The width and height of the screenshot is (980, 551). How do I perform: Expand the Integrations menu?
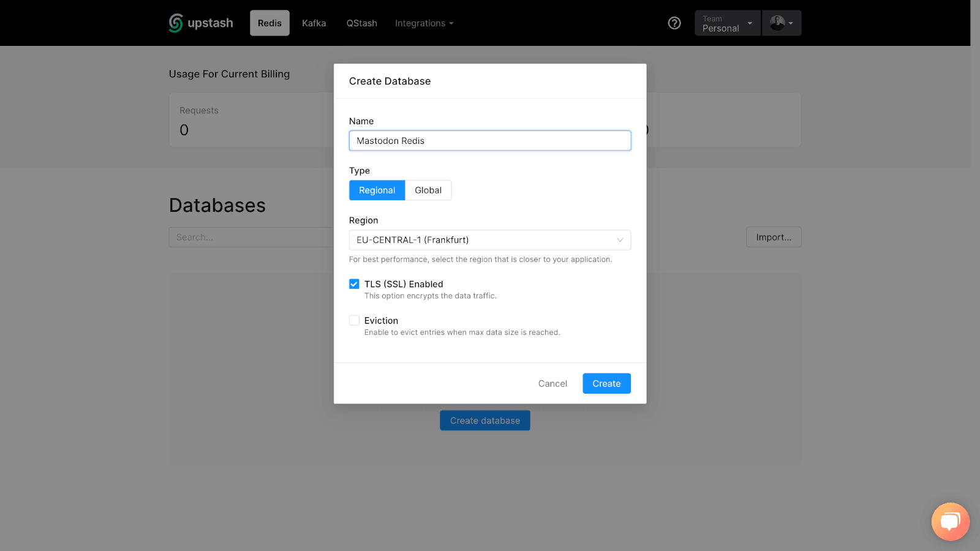[424, 23]
